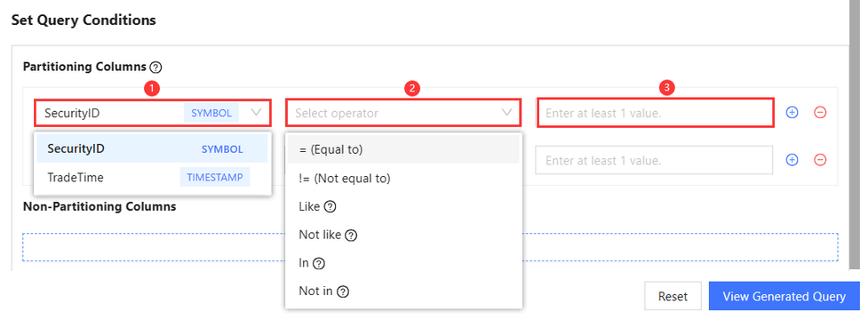This screenshot has width=868, height=320.
Task: Remove first row with red minus icon
Action: tap(820, 112)
